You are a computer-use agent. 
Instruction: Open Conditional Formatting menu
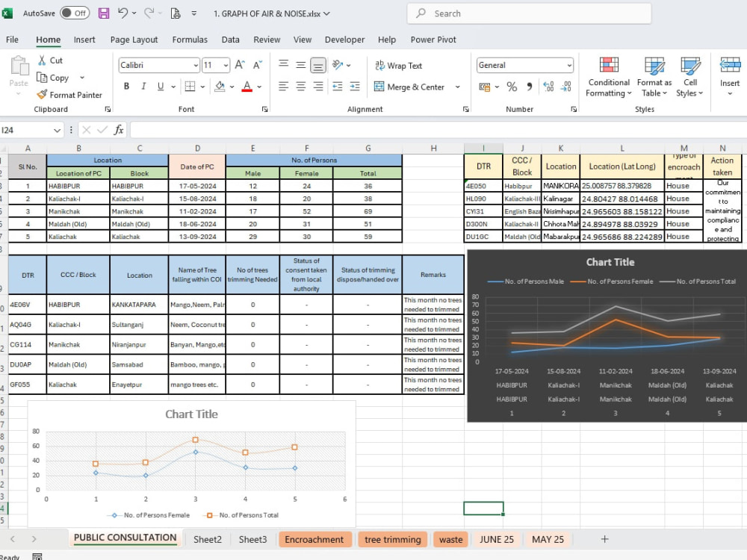(x=609, y=77)
